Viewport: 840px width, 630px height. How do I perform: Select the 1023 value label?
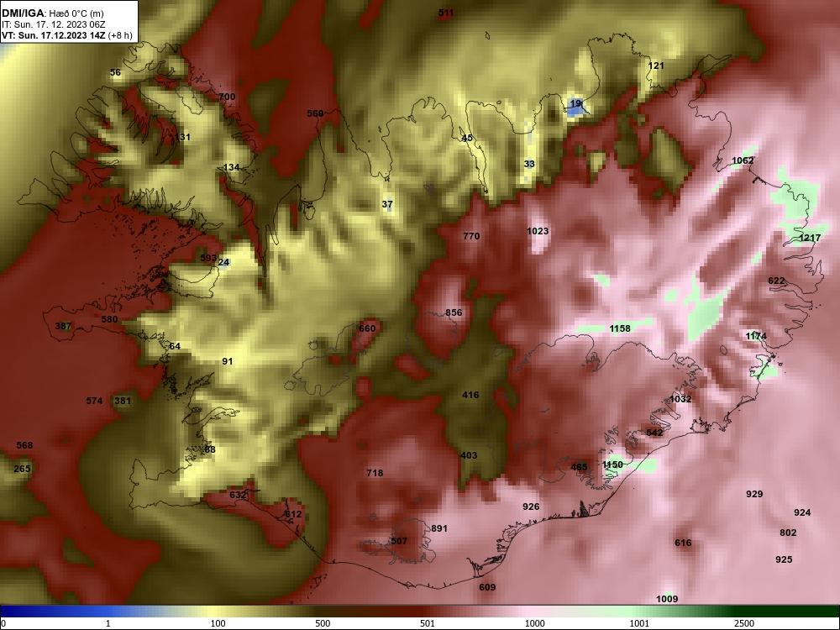click(x=538, y=231)
